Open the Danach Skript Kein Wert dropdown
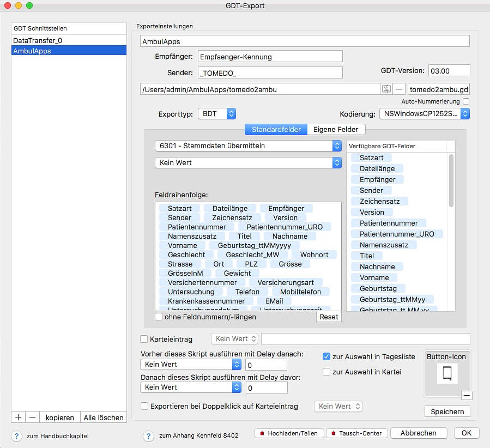The height and width of the screenshot is (448, 490). pyautogui.click(x=191, y=388)
